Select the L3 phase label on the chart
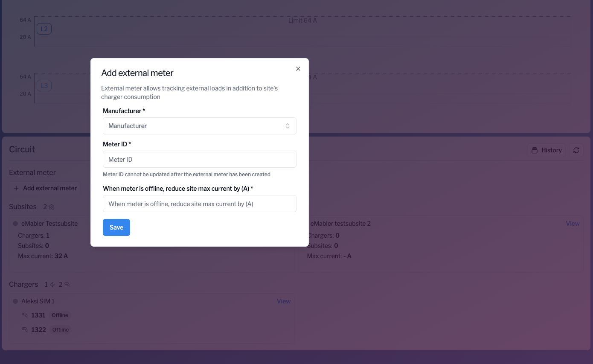 44,85
